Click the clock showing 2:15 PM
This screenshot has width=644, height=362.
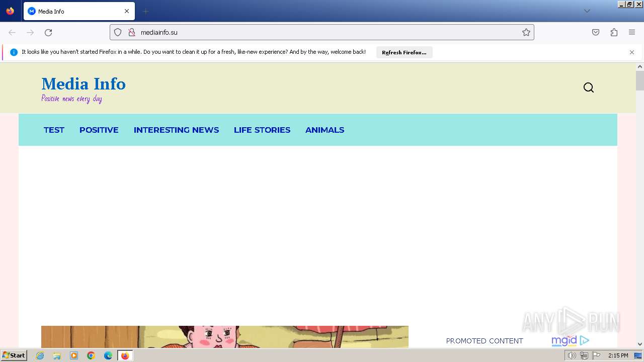click(618, 355)
